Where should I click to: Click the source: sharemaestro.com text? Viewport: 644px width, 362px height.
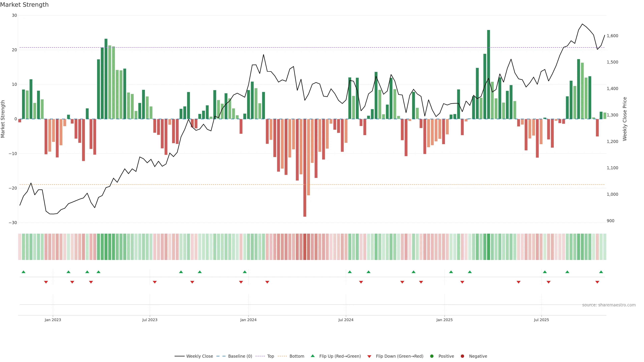coord(609,305)
